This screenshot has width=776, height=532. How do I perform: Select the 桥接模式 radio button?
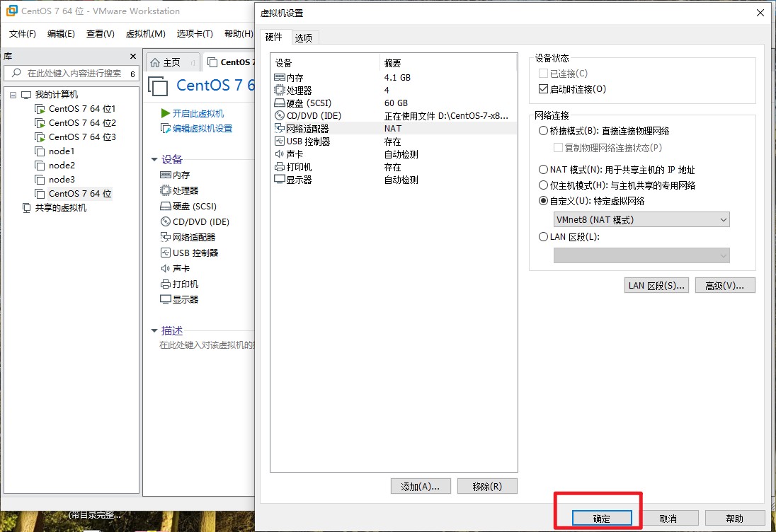point(543,131)
